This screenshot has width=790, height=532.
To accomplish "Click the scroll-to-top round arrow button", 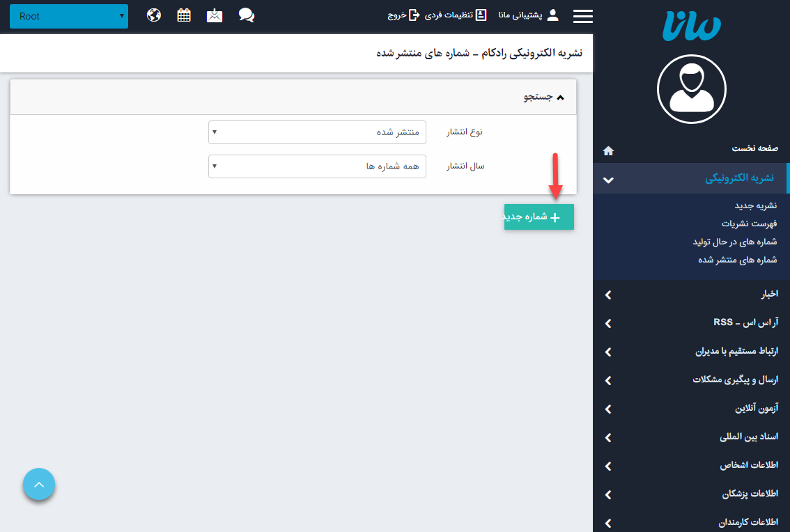I will coord(39,484).
